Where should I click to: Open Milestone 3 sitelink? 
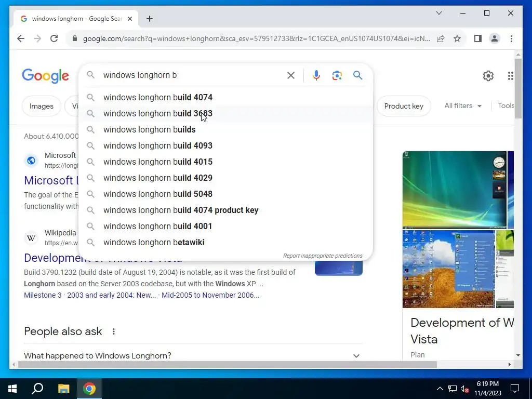43,295
